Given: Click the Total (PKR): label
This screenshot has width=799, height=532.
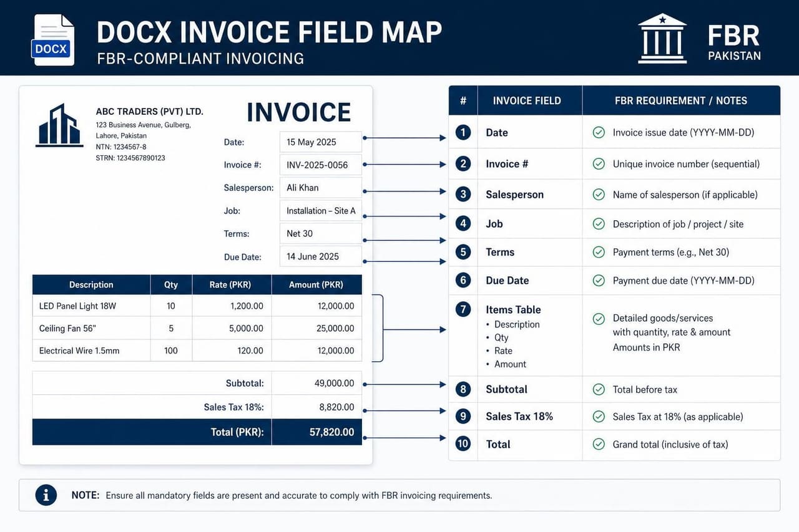Looking at the screenshot, I should [x=237, y=432].
